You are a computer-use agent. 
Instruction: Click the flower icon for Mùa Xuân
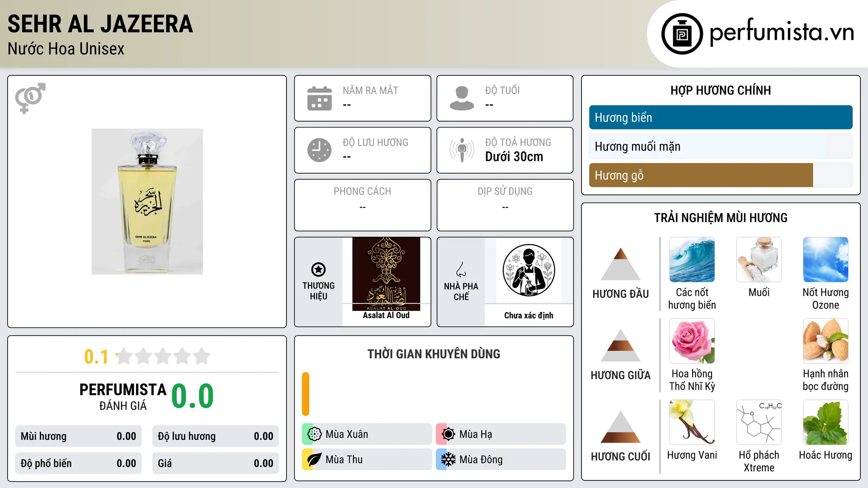[x=314, y=434]
